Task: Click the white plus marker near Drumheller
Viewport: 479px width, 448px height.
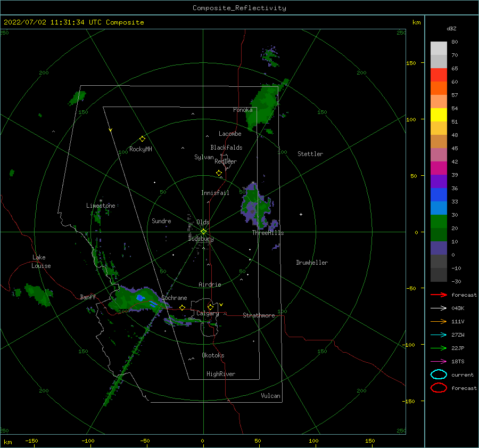Action: 301,214
